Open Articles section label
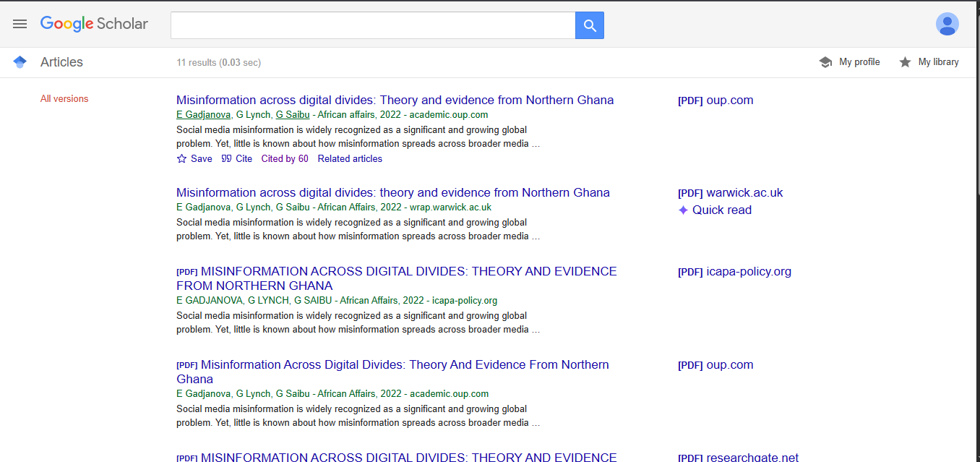Viewport: 980px width, 462px height. (x=61, y=62)
